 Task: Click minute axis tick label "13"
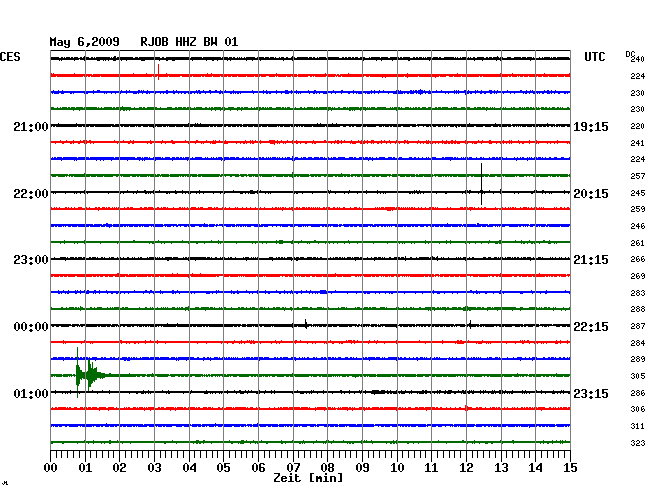coord(501,468)
